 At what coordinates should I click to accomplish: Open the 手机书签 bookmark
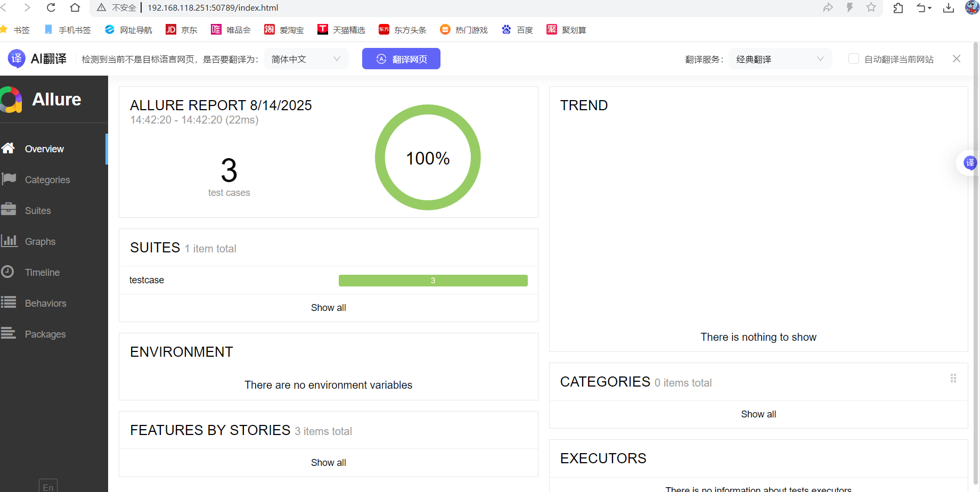(x=68, y=30)
